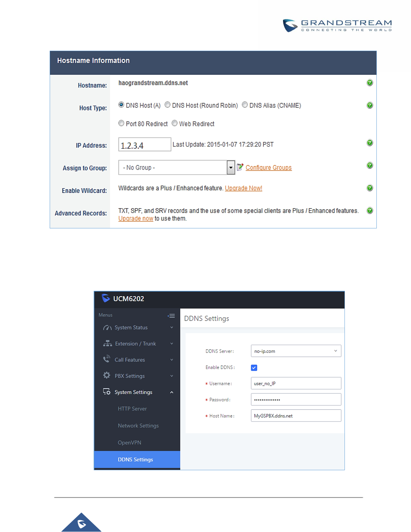This screenshot has height=532, width=411.
Task: Select the DDNS Settings menu item
Action: pyautogui.click(x=137, y=459)
